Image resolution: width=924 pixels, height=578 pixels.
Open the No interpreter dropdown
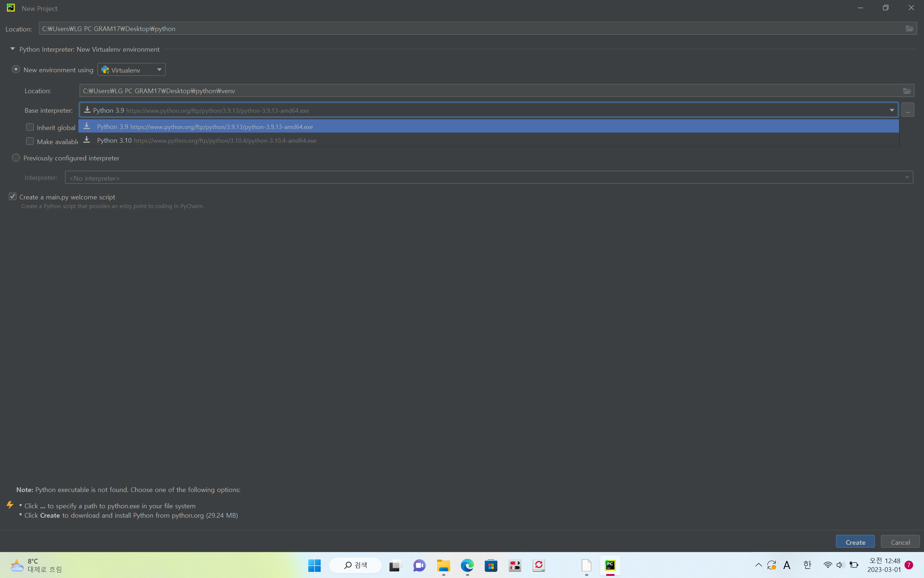pyautogui.click(x=489, y=177)
